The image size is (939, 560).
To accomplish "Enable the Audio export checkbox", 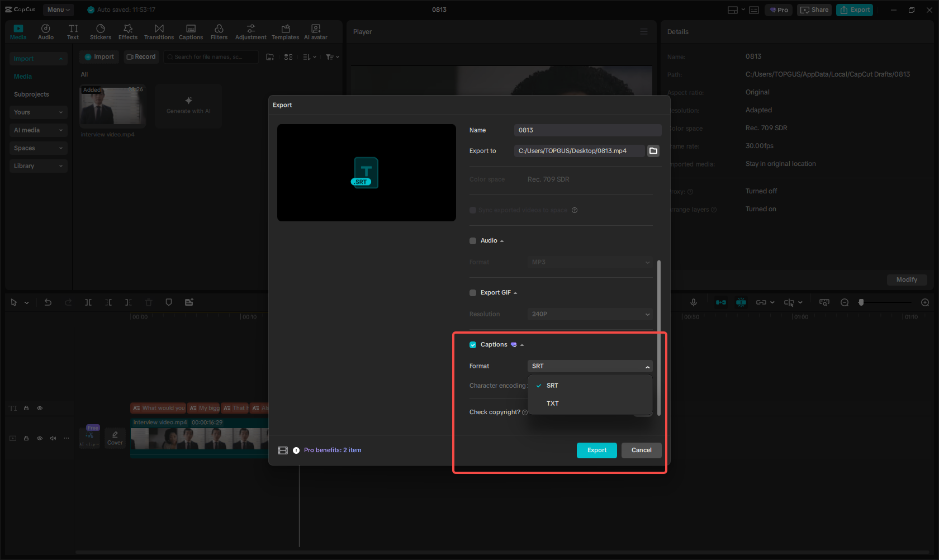I will 472,240.
